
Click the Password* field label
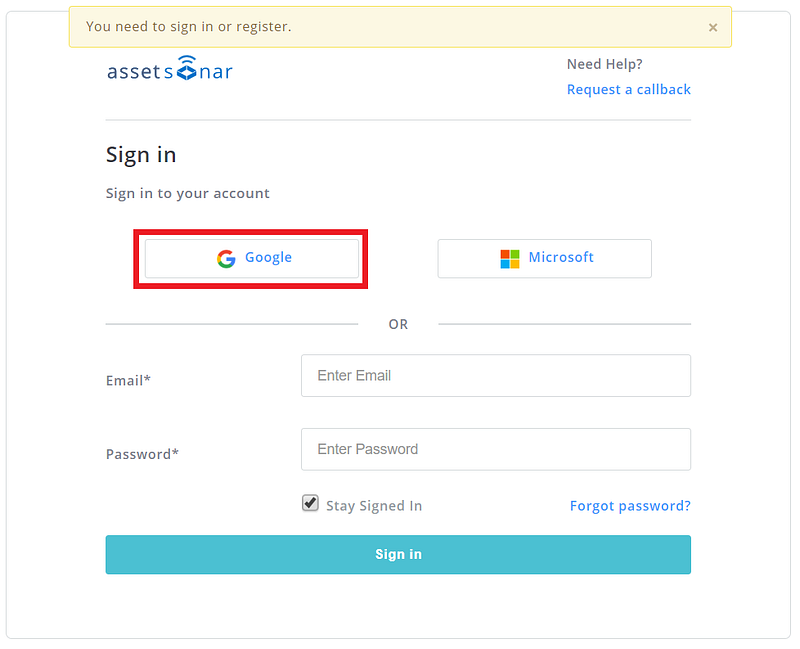pos(142,454)
